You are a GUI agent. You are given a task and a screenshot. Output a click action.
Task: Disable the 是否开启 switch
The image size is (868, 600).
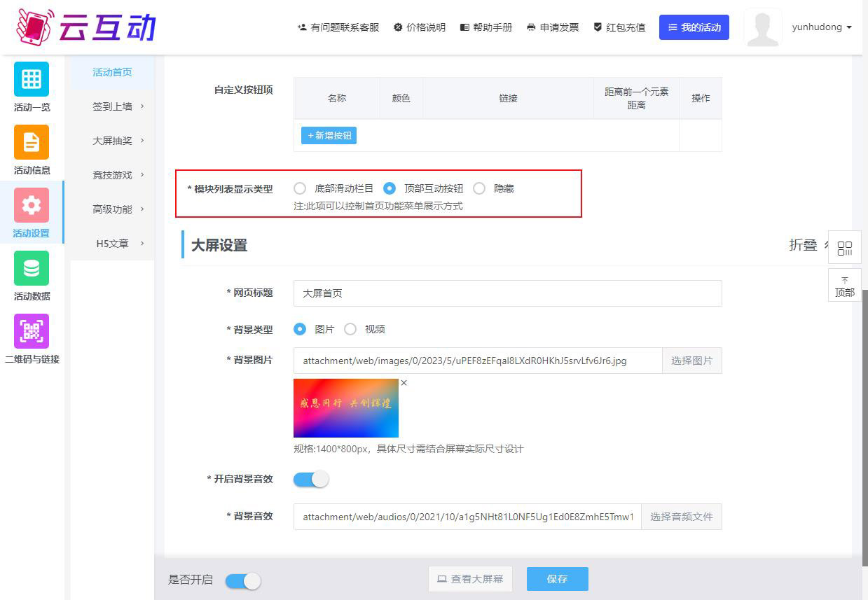tap(243, 580)
